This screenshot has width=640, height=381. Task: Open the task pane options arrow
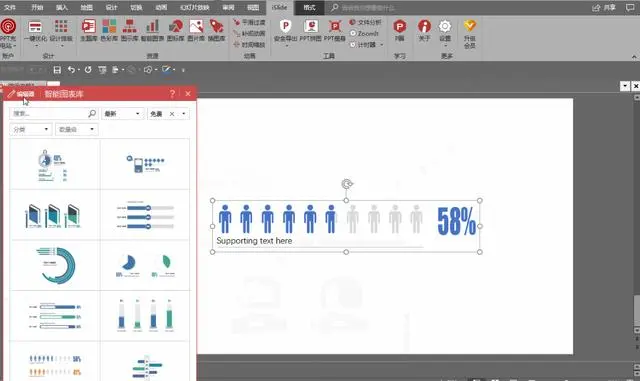click(x=625, y=86)
